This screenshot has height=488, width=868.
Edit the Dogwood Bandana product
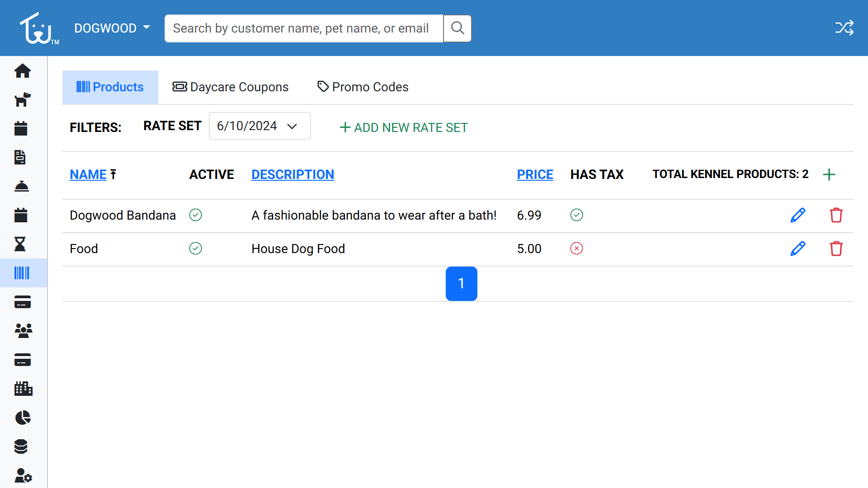point(798,215)
